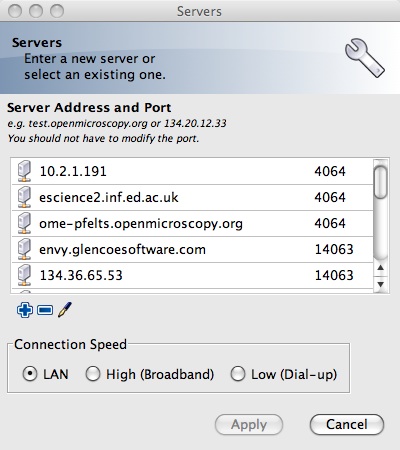This screenshot has height=450, width=400.
Task: Select the envy.glencoesoftware.com server row
Action: [192, 249]
